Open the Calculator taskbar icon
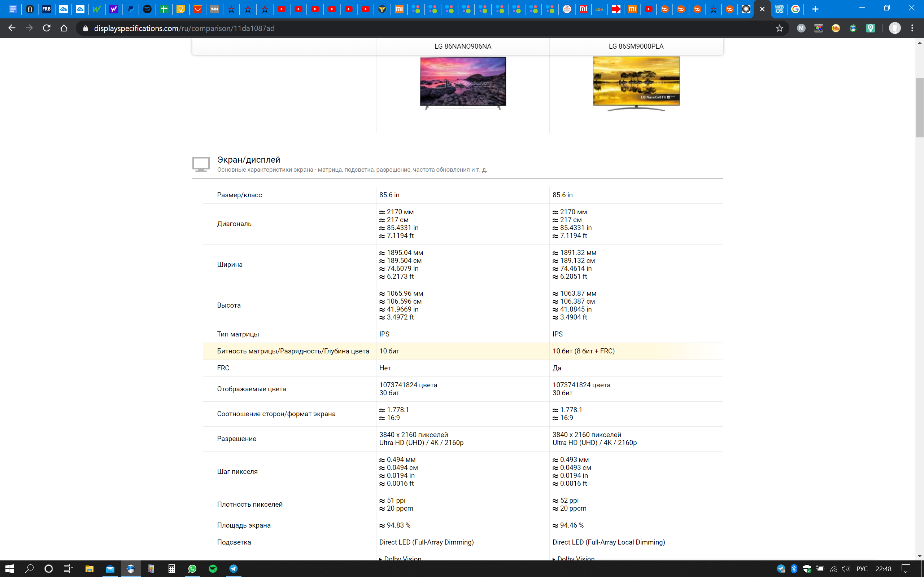The height and width of the screenshot is (577, 924). coord(171,569)
